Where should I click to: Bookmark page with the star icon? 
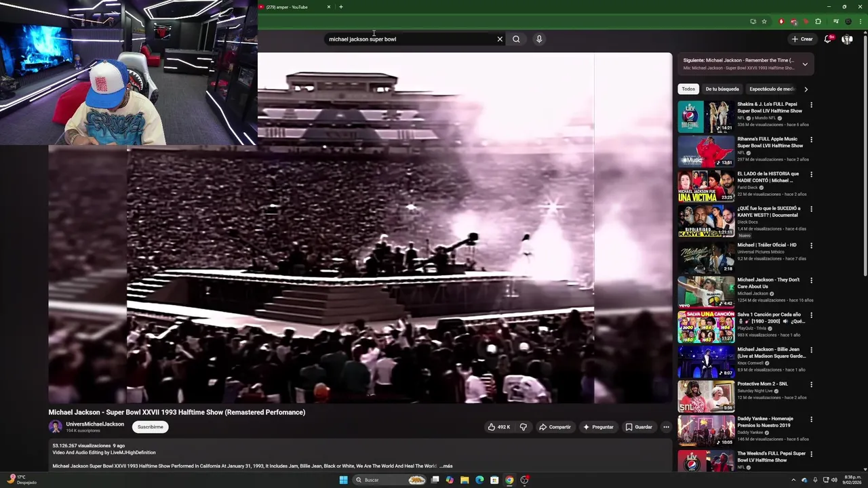tap(764, 22)
